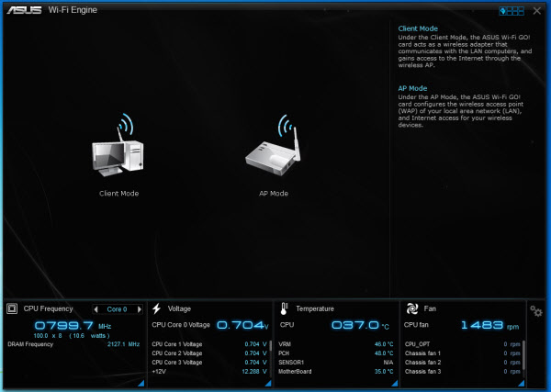The width and height of the screenshot is (551, 392).
Task: Click the Client Mode label under computer
Action: 118,194
